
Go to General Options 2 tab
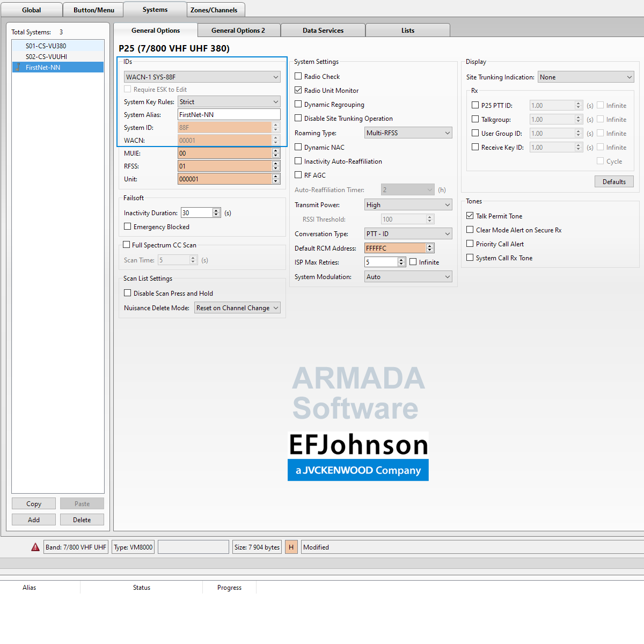(238, 31)
